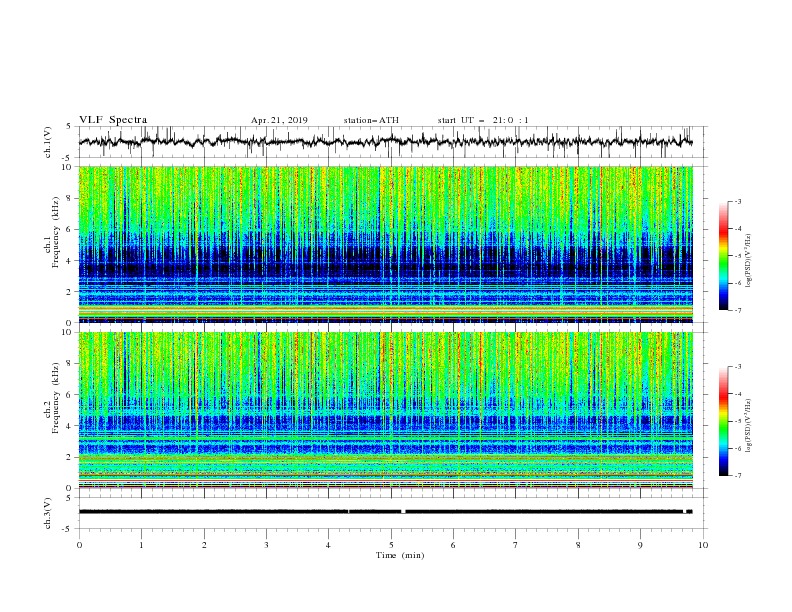The width and height of the screenshot is (792, 612).
Task: Click the ch.3 black signal bar
Action: 385,512
